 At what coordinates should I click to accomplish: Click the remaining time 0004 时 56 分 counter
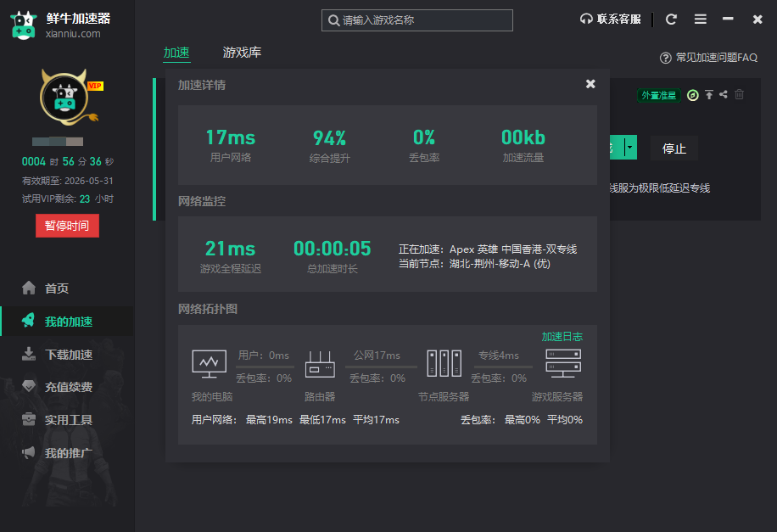(68, 161)
